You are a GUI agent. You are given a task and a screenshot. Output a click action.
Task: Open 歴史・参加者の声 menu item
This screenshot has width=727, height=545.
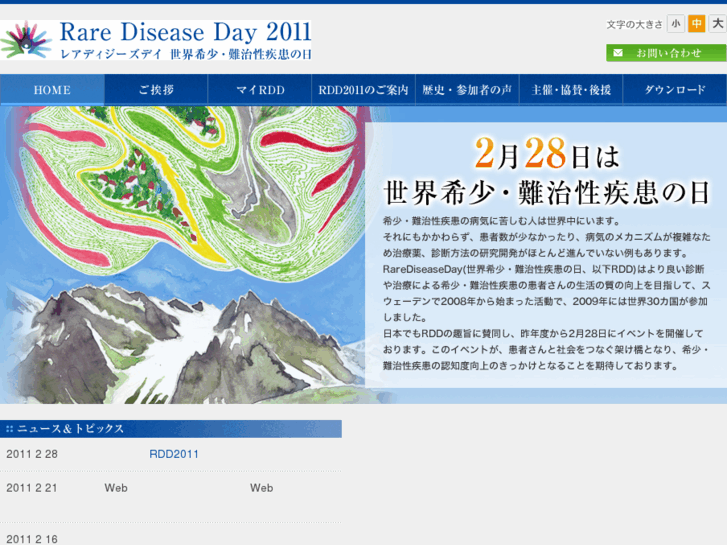click(x=467, y=90)
